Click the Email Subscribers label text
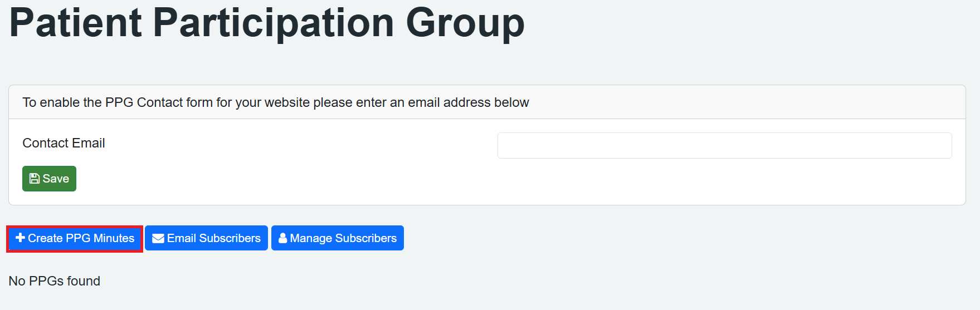 [x=214, y=238]
